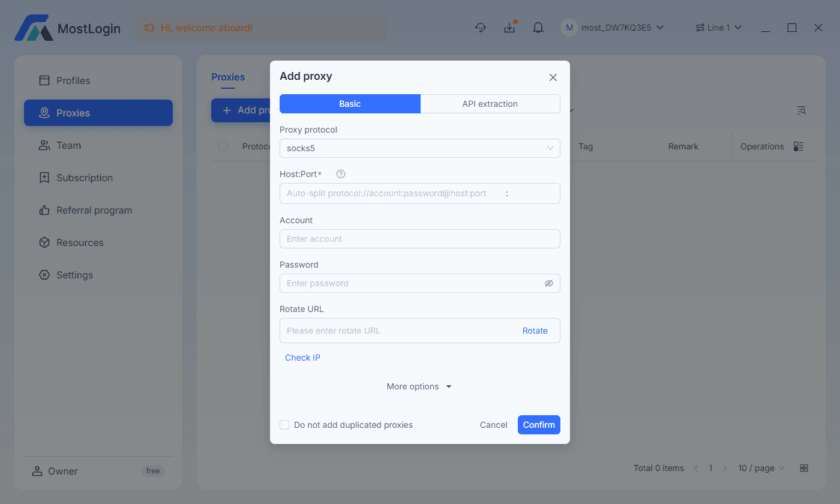The height and width of the screenshot is (504, 840).
Task: Click the Tag column header
Action: 586,146
